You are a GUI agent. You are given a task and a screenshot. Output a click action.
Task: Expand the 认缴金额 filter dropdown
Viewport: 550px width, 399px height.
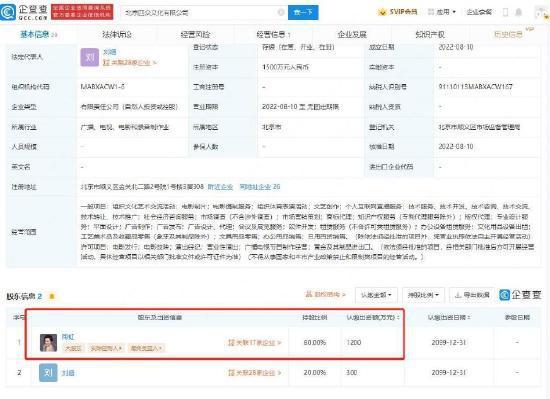click(376, 295)
